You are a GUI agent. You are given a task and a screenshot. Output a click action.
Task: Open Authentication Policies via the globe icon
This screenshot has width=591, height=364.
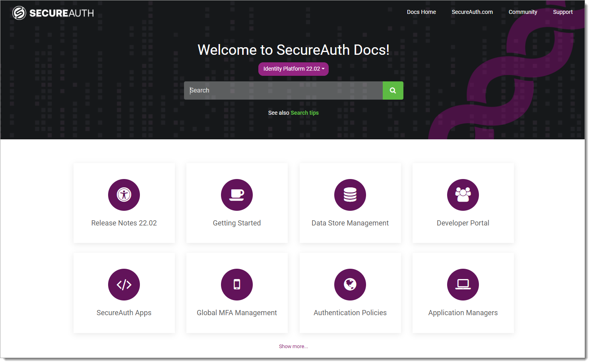(x=350, y=285)
